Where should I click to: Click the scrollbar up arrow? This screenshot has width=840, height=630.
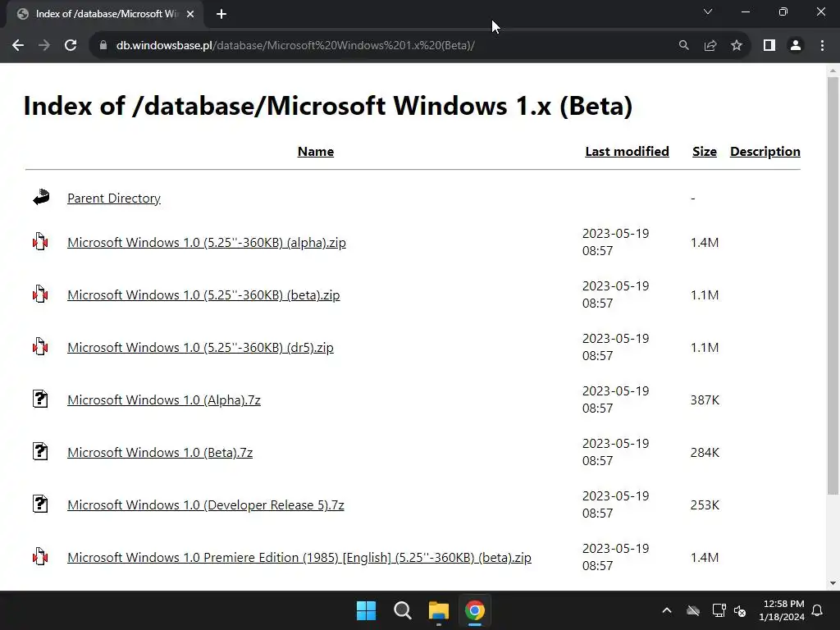(833, 71)
